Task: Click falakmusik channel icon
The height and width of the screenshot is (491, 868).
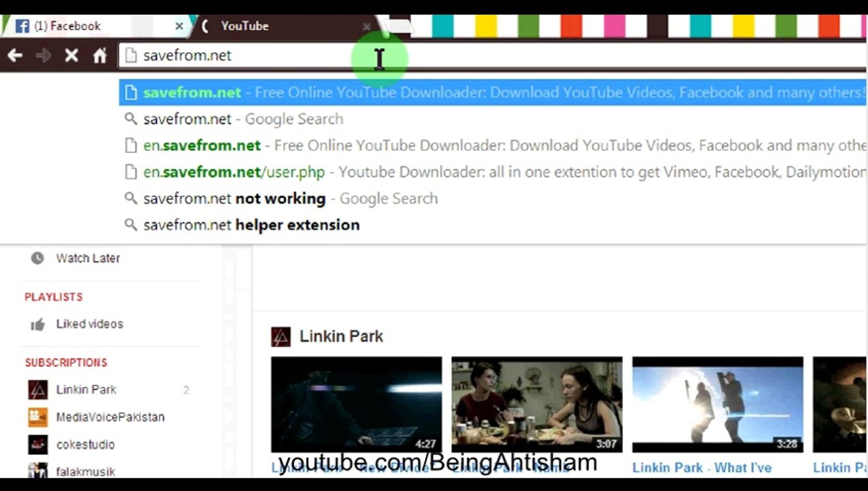Action: [x=38, y=471]
